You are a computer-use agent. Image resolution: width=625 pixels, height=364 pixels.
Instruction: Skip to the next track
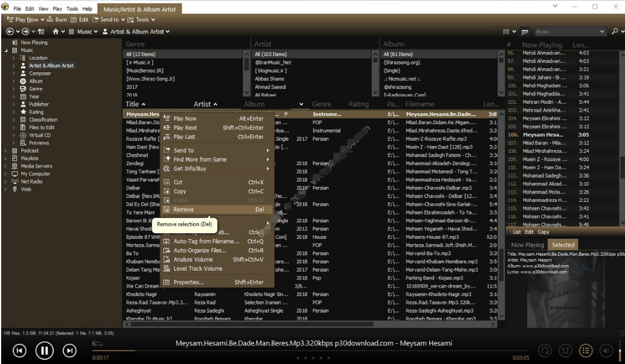(x=69, y=350)
